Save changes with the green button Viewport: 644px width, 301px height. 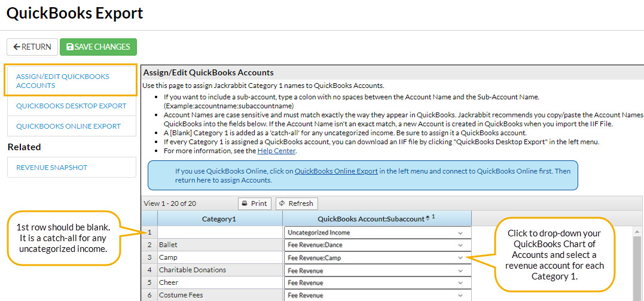click(x=98, y=47)
